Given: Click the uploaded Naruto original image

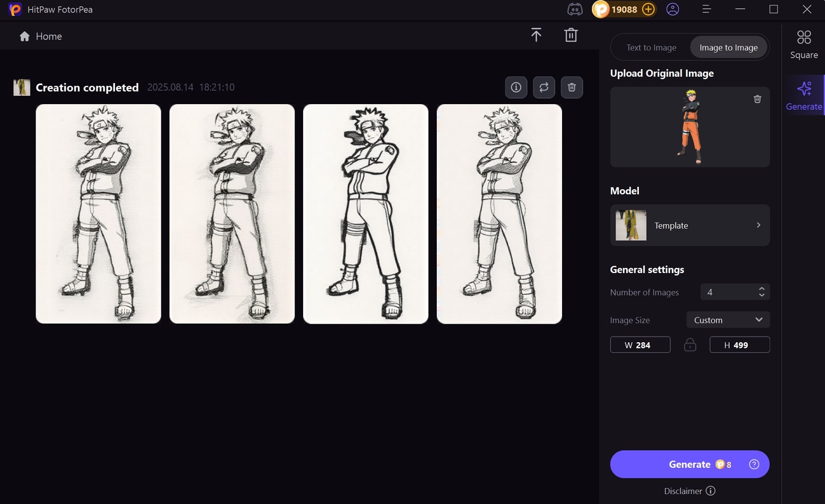Looking at the screenshot, I should pyautogui.click(x=691, y=126).
